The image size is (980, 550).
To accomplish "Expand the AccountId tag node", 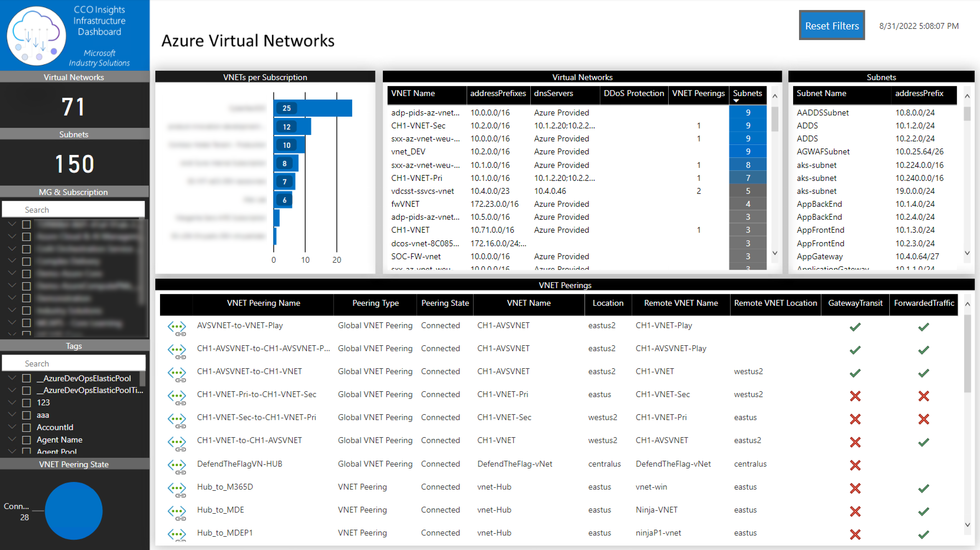I will 12,427.
